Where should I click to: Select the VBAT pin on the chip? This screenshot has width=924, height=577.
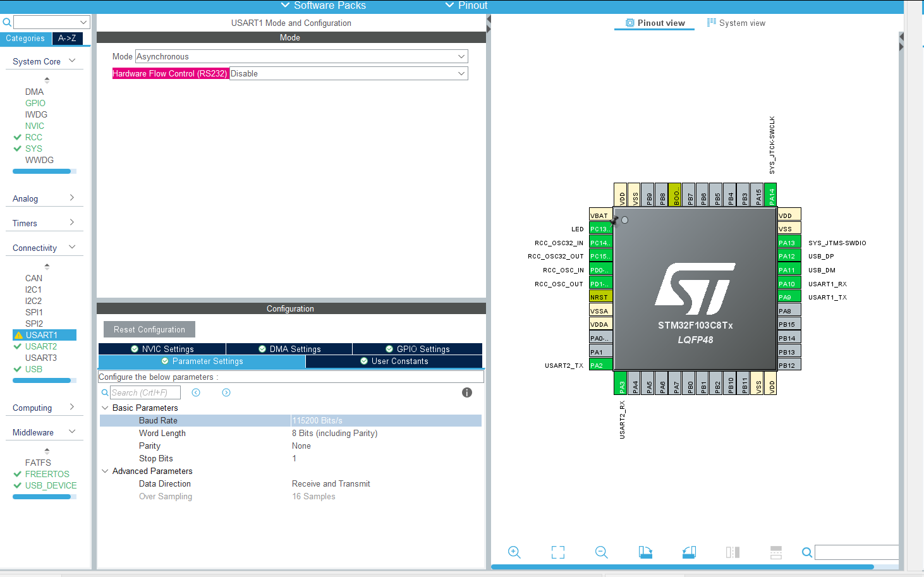600,216
